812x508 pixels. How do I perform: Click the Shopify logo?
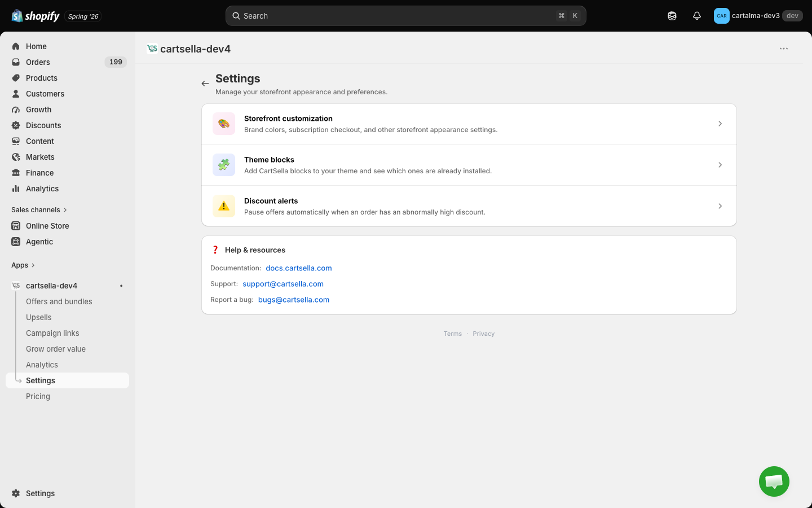pos(36,16)
